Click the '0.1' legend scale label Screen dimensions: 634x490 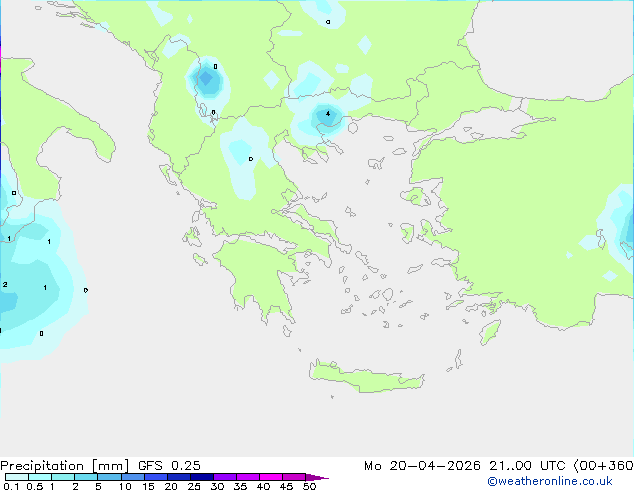point(11,486)
